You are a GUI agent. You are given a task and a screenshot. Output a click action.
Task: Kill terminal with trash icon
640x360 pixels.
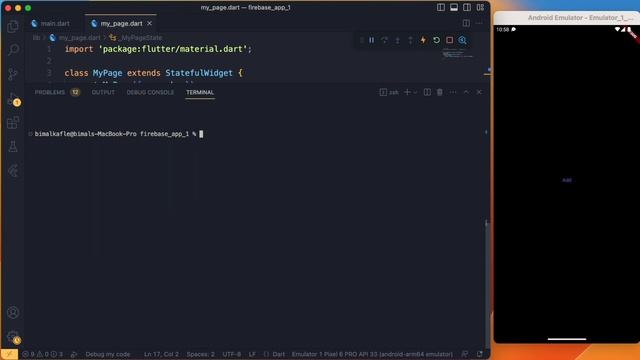tap(440, 92)
